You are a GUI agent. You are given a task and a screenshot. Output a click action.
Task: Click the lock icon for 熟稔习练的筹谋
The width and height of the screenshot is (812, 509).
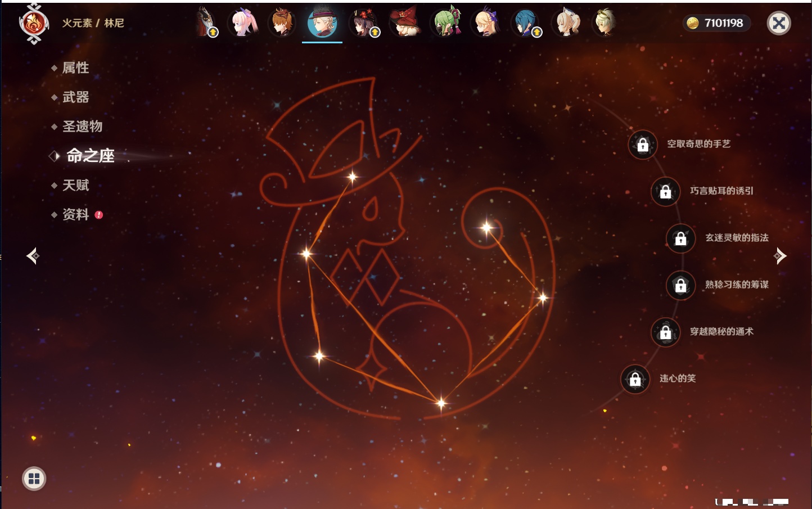[x=680, y=285]
